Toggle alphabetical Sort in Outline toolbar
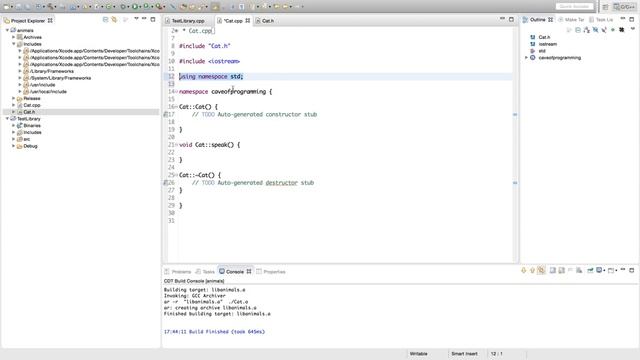Viewport: 640px width, 360px height. point(587,30)
